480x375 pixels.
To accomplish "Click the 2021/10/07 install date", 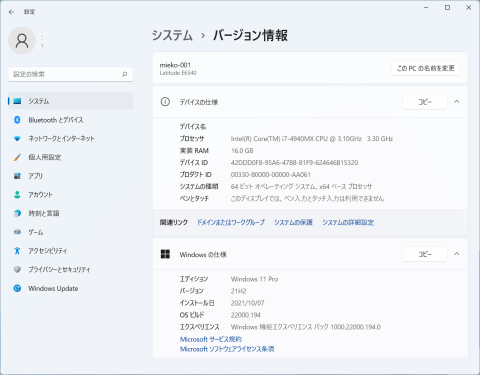I will pos(247,303).
